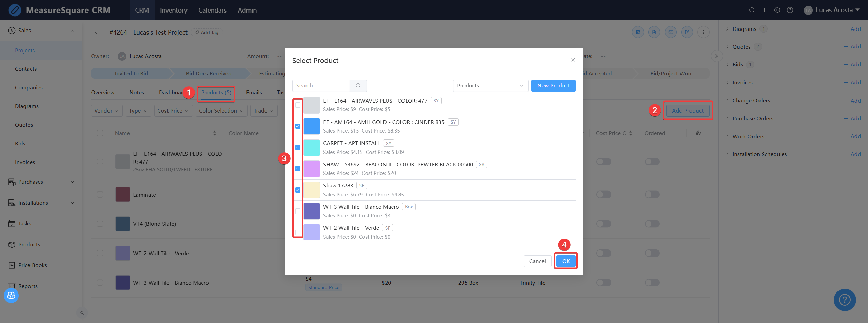The image size is (868, 323).
Task: Uncheck CARPET - APT INSTALL product
Action: pos(298,148)
